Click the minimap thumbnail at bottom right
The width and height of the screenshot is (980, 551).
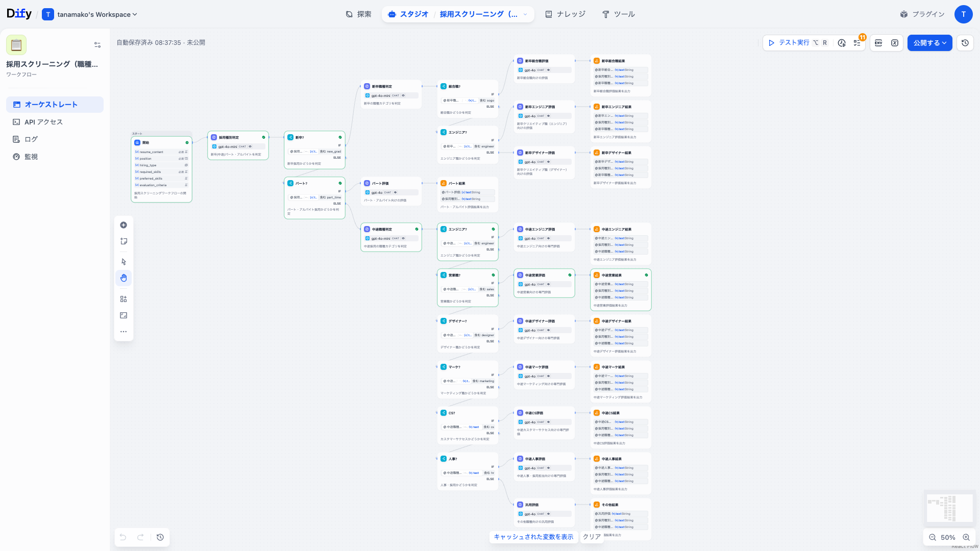tap(949, 508)
